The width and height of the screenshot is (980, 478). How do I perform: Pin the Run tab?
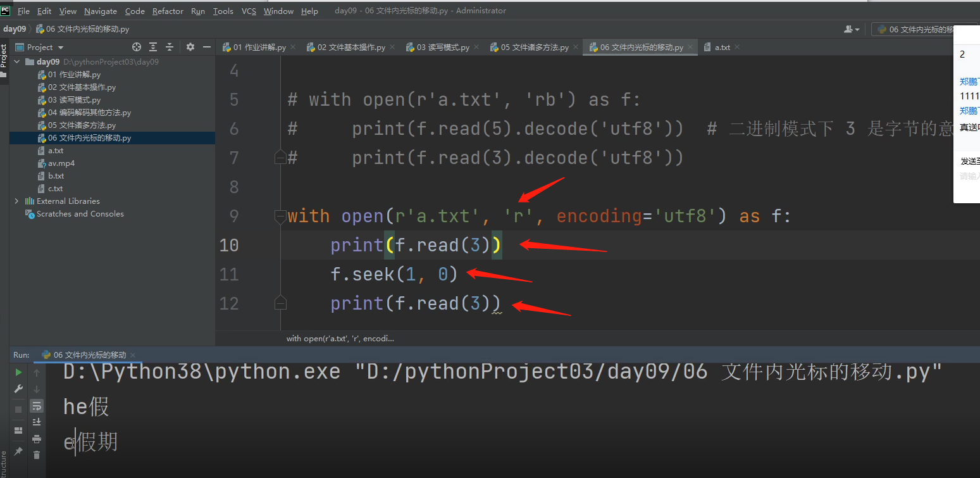18,451
